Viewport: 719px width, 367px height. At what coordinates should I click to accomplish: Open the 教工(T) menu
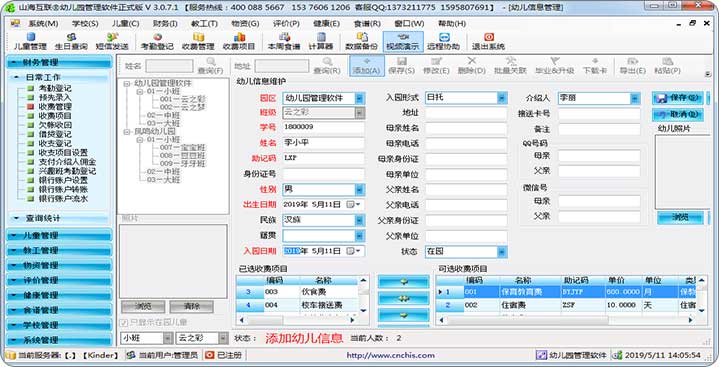point(205,23)
